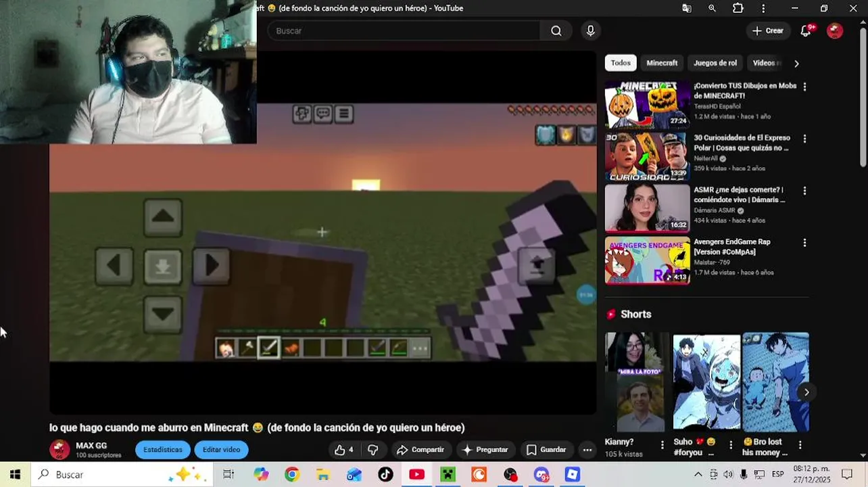Click the video player area to pause

[x=323, y=232]
